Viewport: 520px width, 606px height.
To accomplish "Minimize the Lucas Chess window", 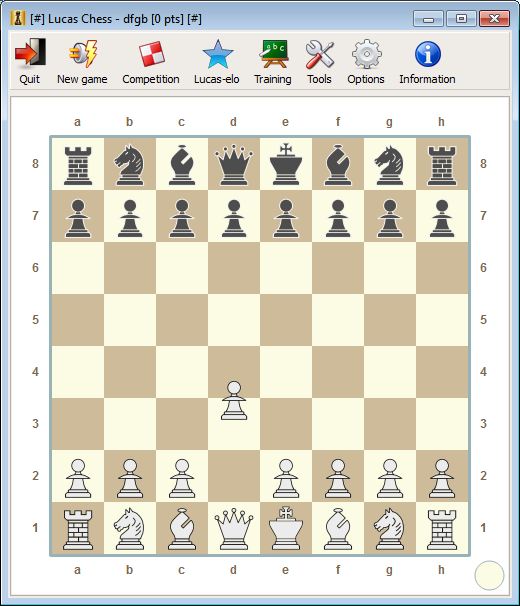I will click(x=428, y=18).
